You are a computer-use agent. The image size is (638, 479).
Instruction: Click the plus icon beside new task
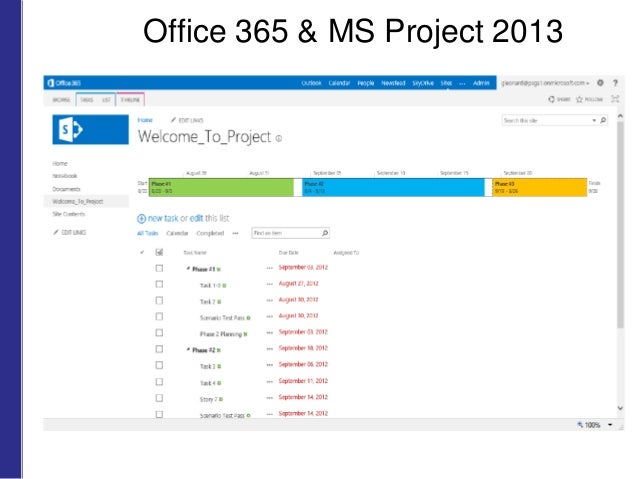coord(141,219)
